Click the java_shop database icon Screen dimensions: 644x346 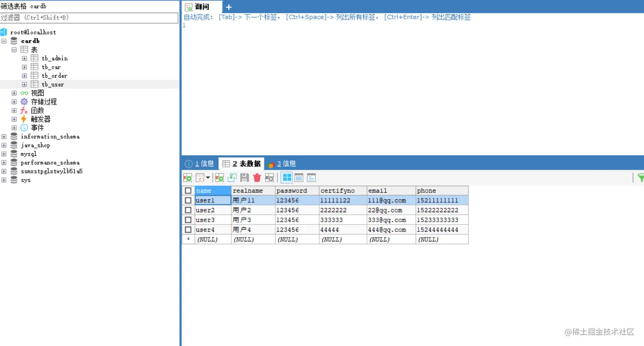tap(14, 145)
